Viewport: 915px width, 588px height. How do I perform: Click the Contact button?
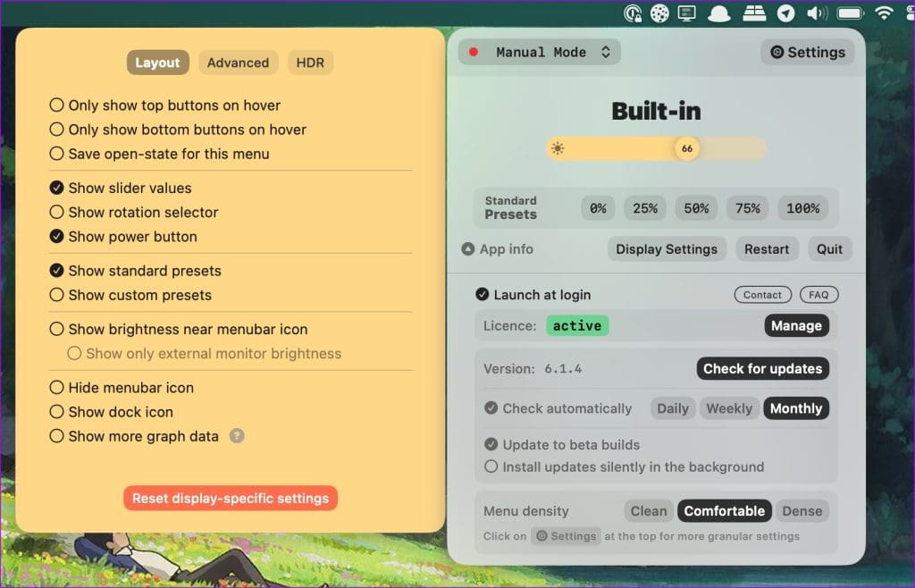click(762, 295)
